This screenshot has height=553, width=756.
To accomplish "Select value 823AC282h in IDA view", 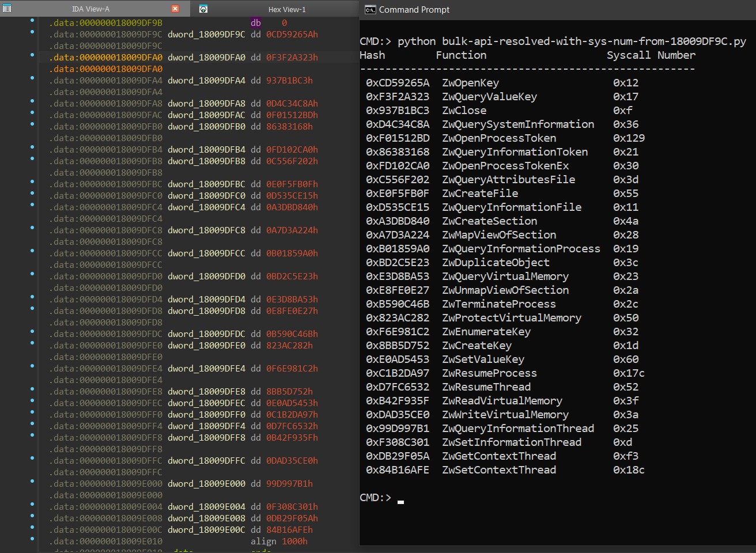I will click(x=289, y=346).
